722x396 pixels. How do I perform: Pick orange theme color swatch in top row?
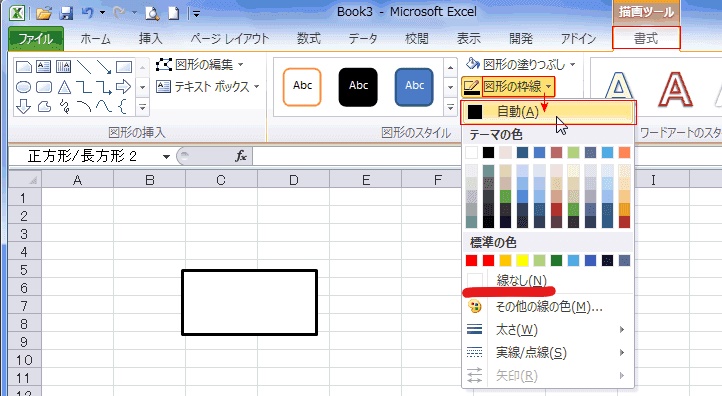[x=624, y=152]
